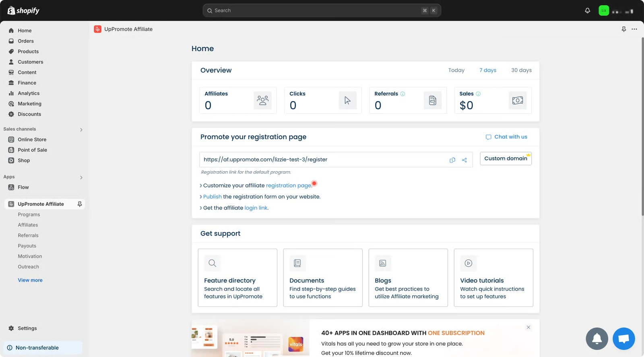644x357 pixels.
Task: Click the Video tutorials play icon
Action: click(469, 263)
